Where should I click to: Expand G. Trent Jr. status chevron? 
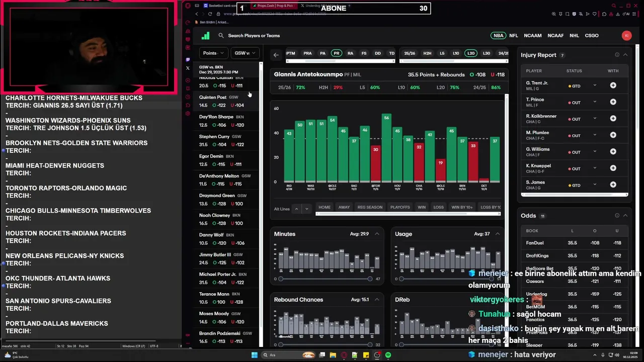click(595, 85)
